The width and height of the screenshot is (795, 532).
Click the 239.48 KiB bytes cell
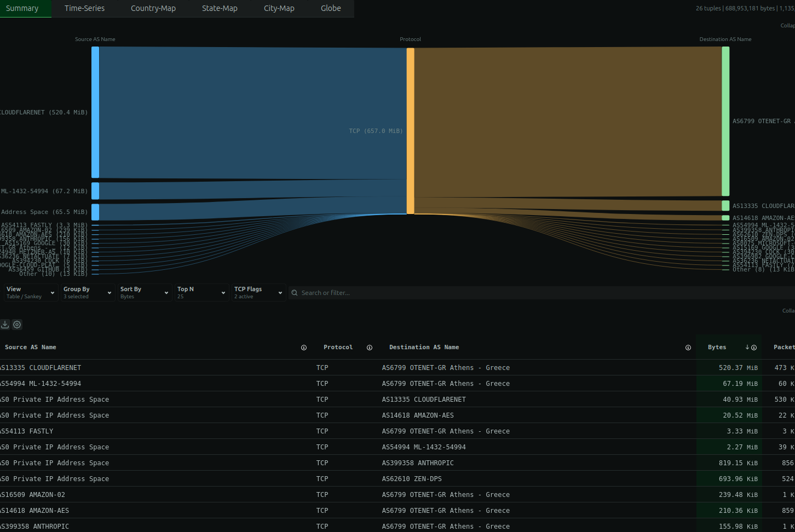pos(729,495)
